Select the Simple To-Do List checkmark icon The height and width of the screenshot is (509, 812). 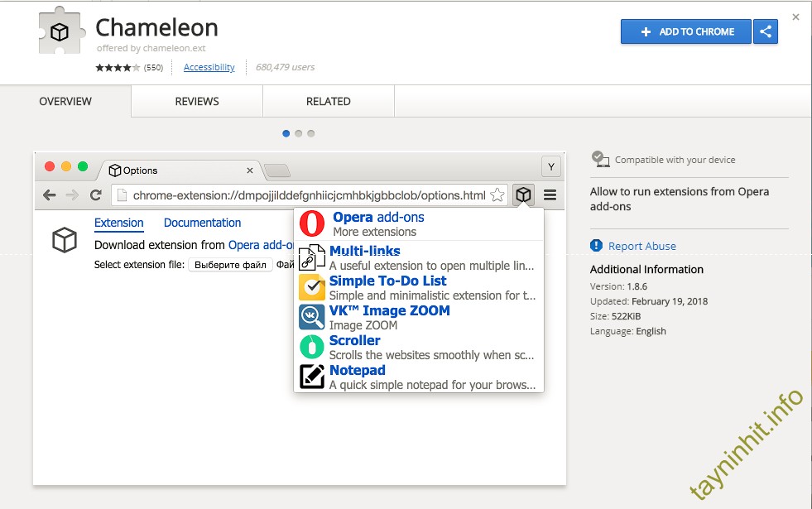pos(311,287)
